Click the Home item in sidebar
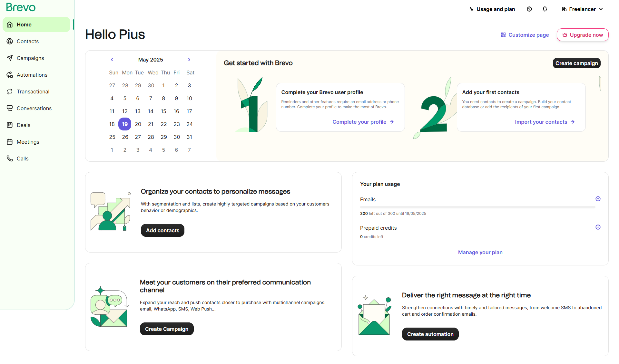 36,24
